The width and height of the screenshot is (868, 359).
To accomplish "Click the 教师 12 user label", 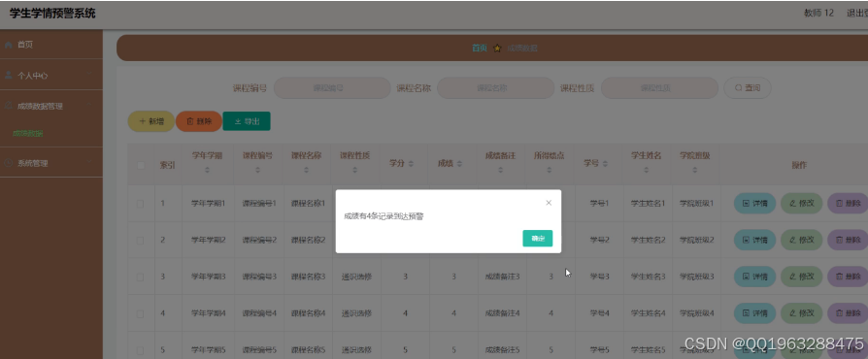I will [818, 14].
